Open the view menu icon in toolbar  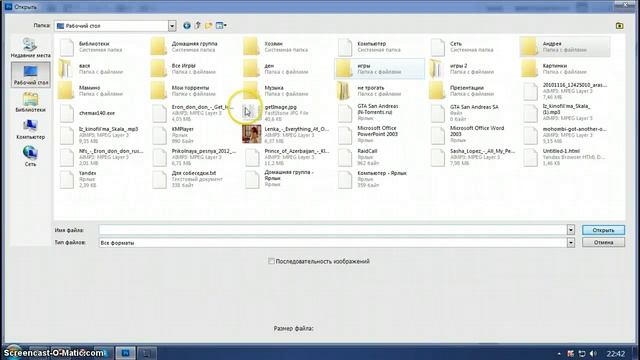[x=221, y=26]
